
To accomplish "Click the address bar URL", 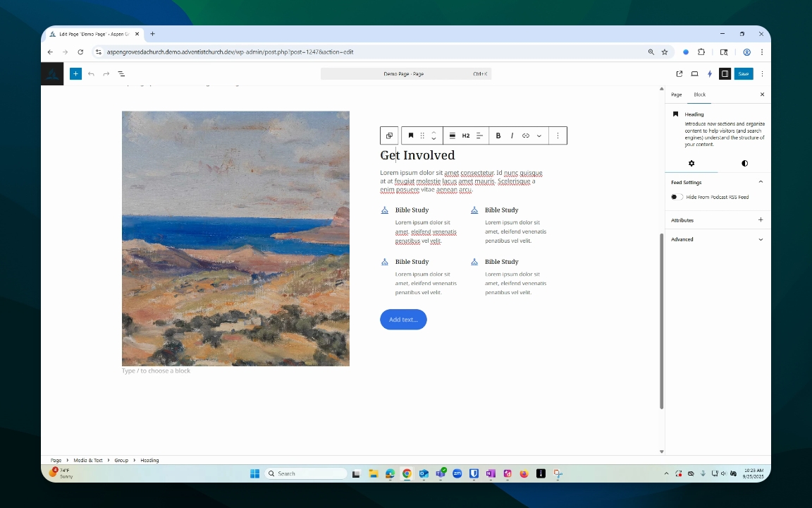I will (x=230, y=52).
